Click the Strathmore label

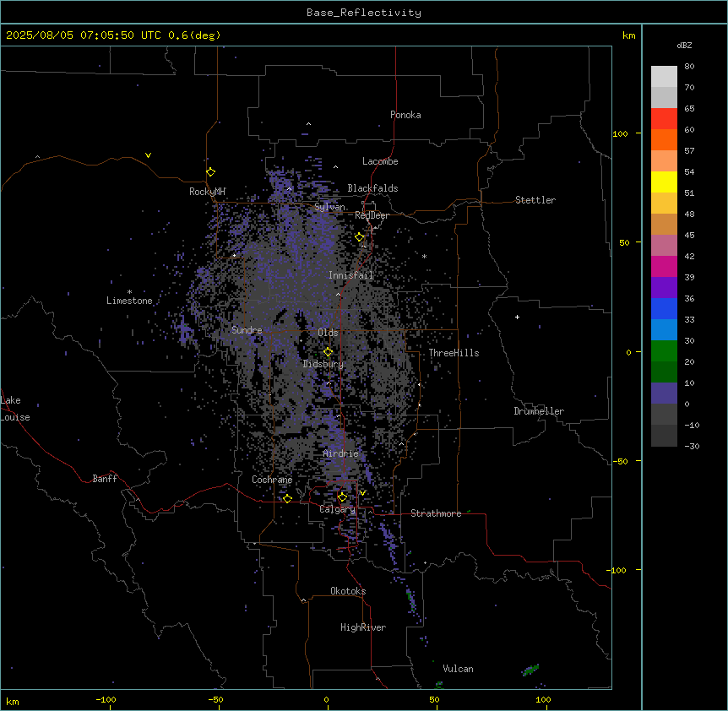(x=436, y=513)
